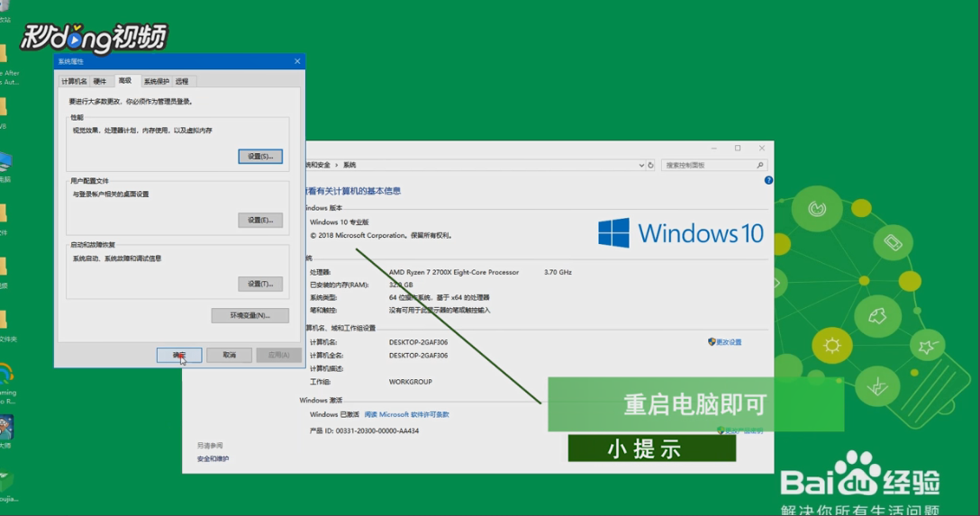Image resolution: width=980 pixels, height=516 pixels.
Task: Click 系统 breadcrumb in address bar
Action: 349,165
